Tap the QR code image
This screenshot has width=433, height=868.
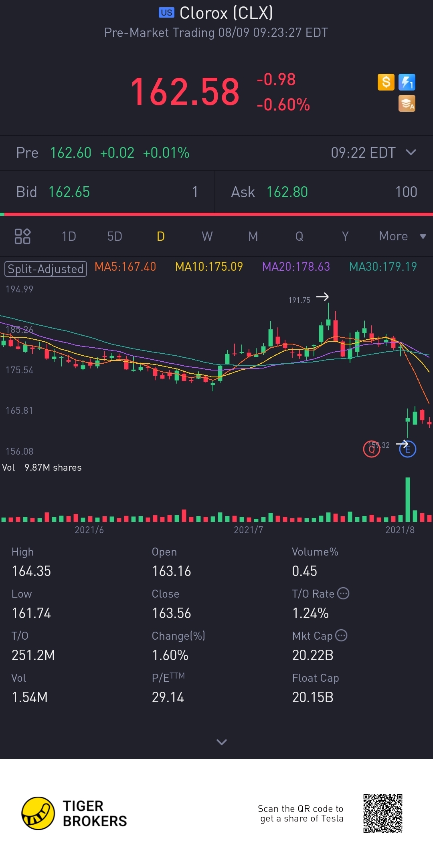coord(383,814)
